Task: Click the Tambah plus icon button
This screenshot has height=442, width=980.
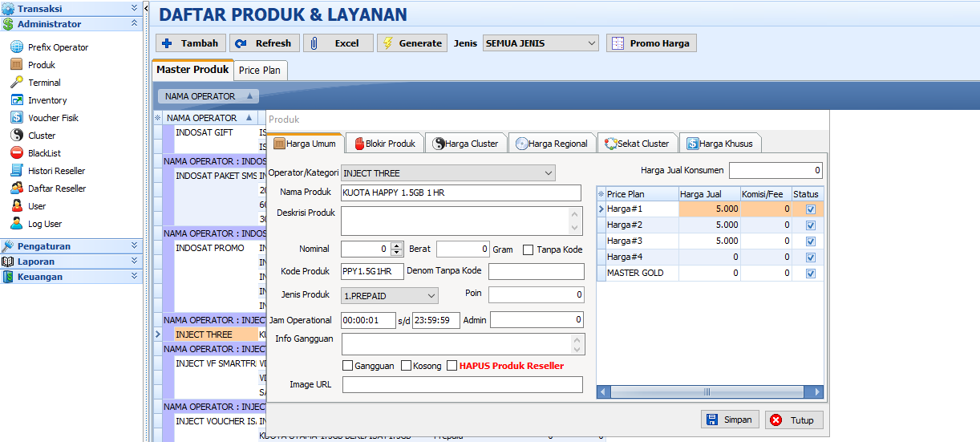Action: pos(191,43)
